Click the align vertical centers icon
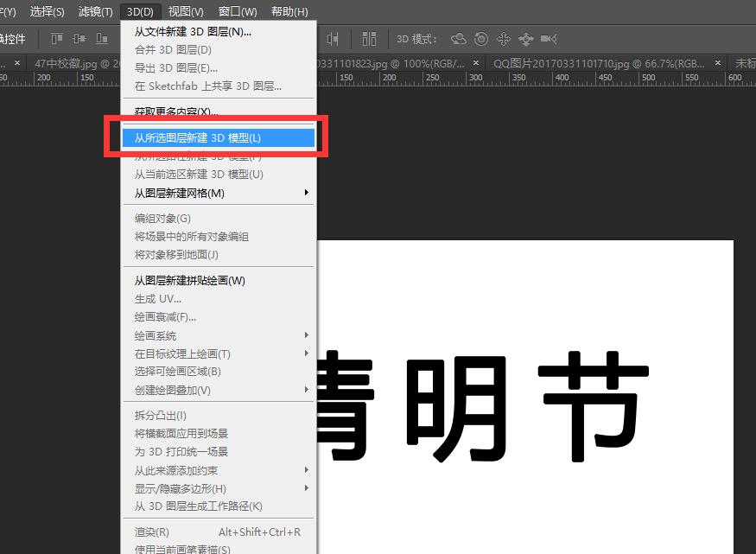The height and width of the screenshot is (554, 756). (x=80, y=39)
